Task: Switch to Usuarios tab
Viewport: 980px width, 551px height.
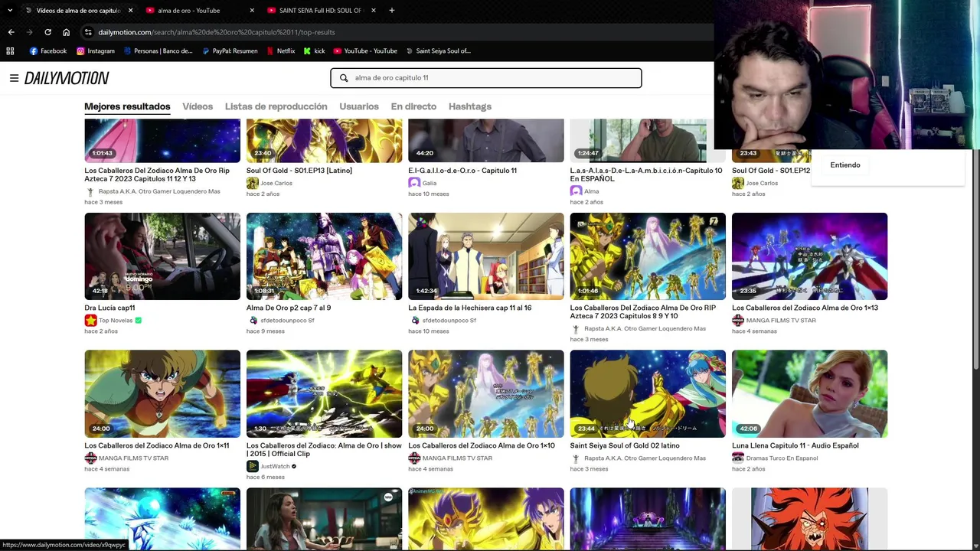Action: click(x=359, y=106)
